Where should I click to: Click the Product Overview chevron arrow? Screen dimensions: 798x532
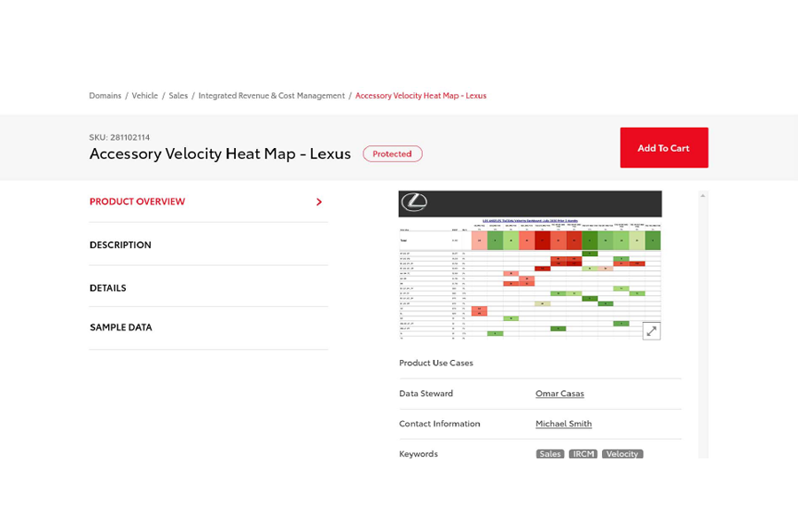pos(319,202)
